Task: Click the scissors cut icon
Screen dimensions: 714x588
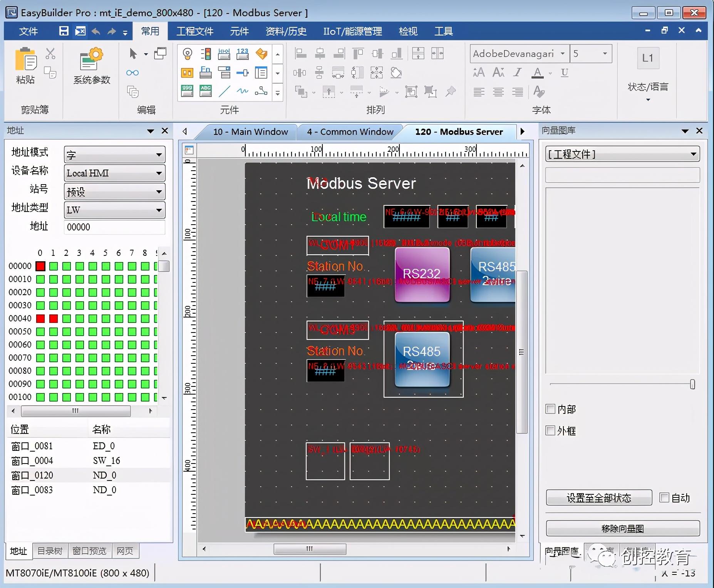Action: pyautogui.click(x=50, y=54)
